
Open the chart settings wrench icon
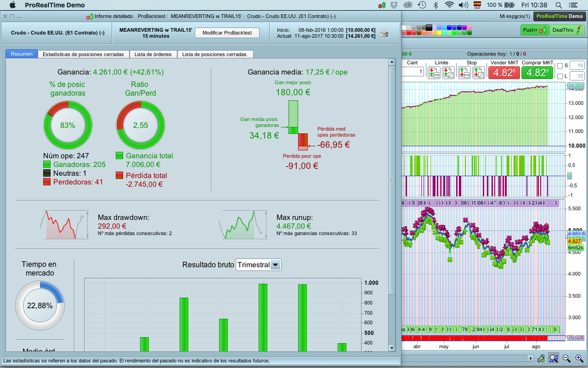542,358
